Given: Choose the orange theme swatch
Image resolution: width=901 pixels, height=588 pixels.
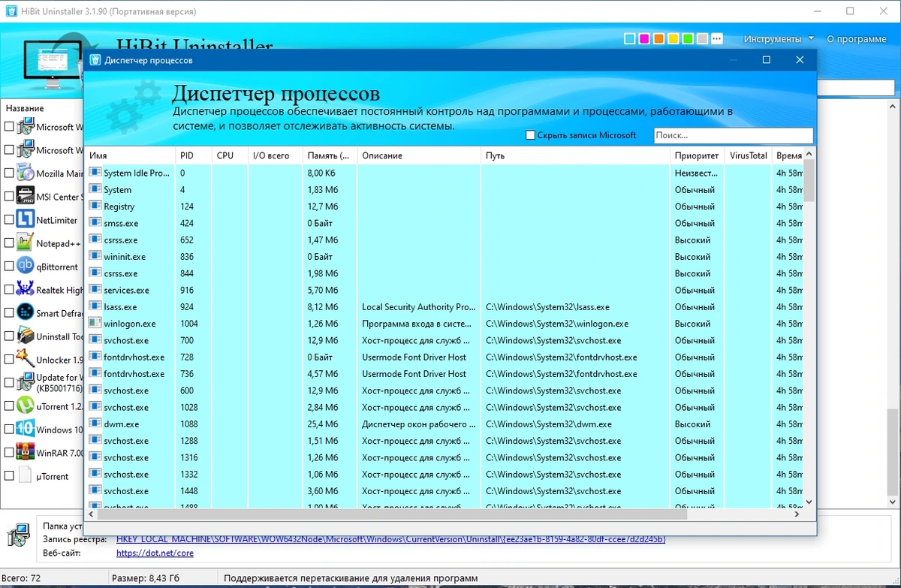Looking at the screenshot, I should click(659, 39).
